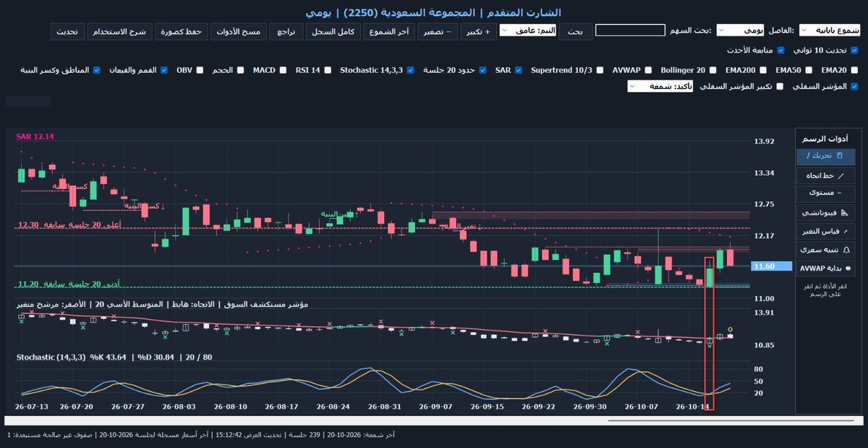Click the آخر الشموع last candles button

point(389,31)
